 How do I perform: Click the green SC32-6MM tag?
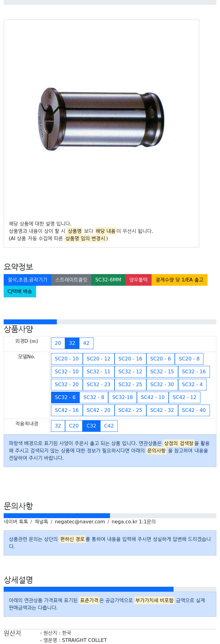tap(108, 280)
